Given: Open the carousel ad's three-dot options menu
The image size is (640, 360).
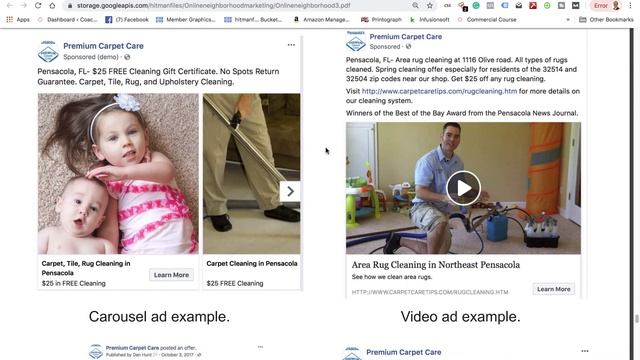Looking at the screenshot, I should (291, 45).
